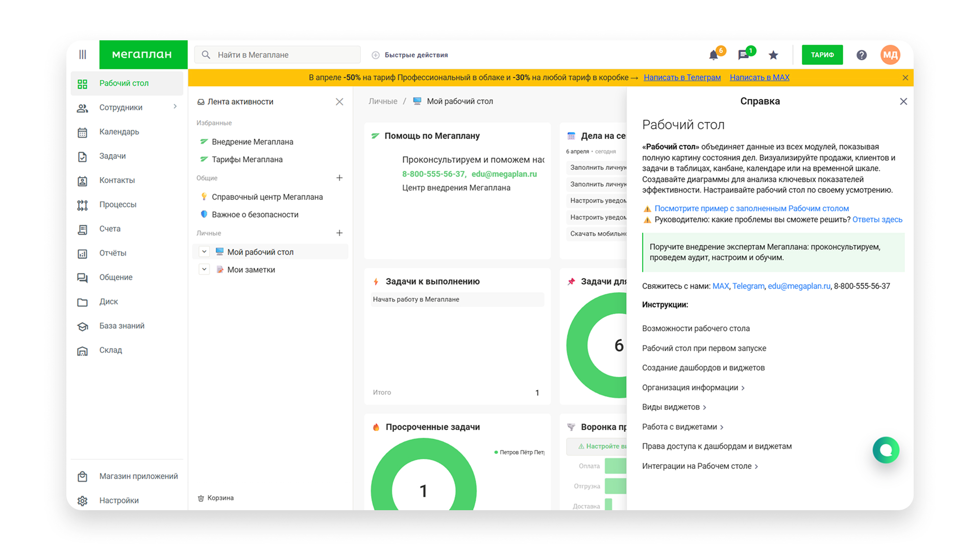
Task: Open Календарь in sidebar
Action: click(x=119, y=132)
